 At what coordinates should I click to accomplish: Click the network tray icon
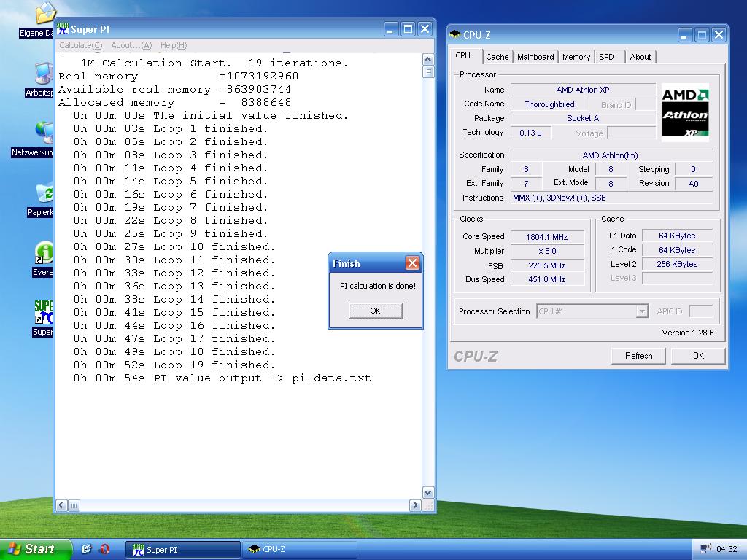(705, 549)
